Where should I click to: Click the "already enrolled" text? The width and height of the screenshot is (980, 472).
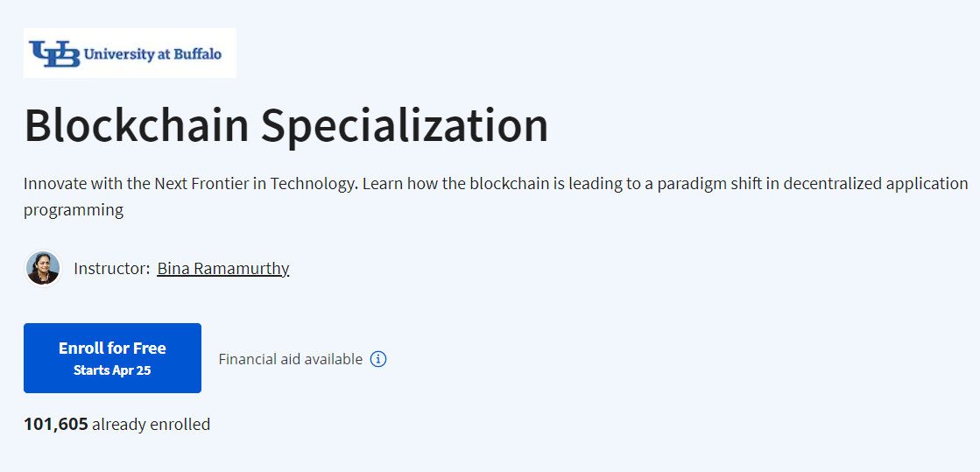point(151,425)
